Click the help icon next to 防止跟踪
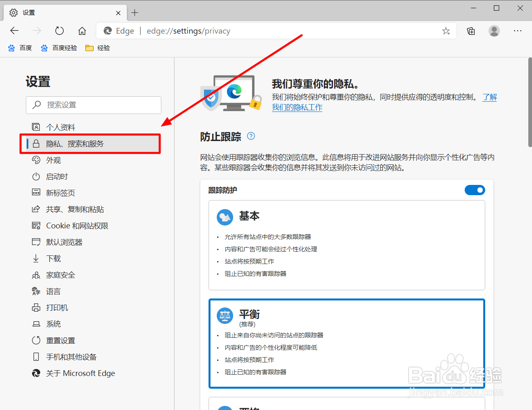The width and height of the screenshot is (532, 410). pos(250,136)
